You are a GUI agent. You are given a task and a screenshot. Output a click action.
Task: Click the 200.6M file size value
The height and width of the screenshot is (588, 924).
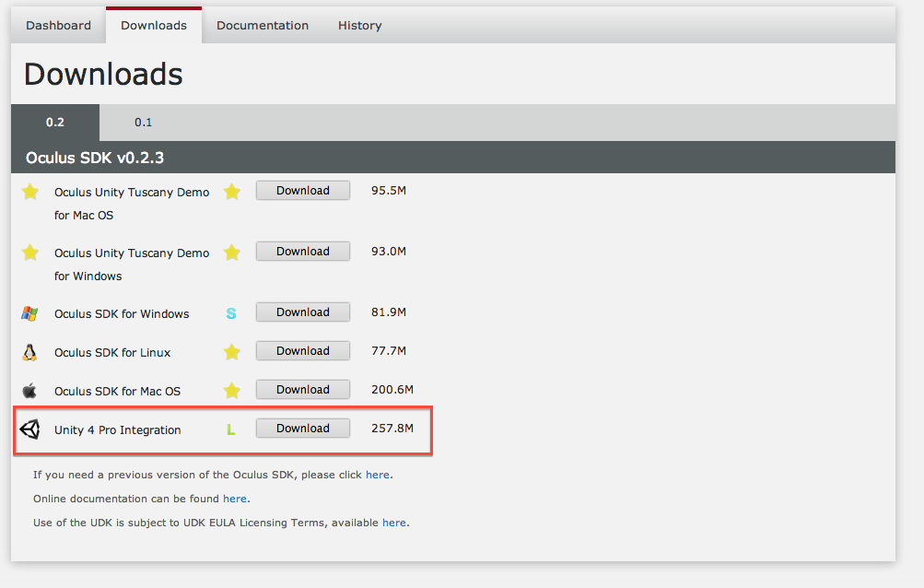[392, 390]
